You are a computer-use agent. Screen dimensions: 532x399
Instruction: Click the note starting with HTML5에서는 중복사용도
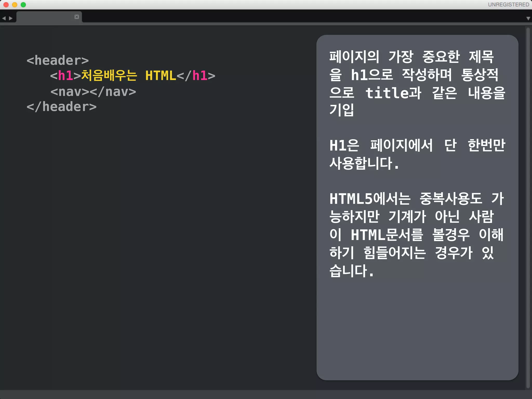point(417,235)
